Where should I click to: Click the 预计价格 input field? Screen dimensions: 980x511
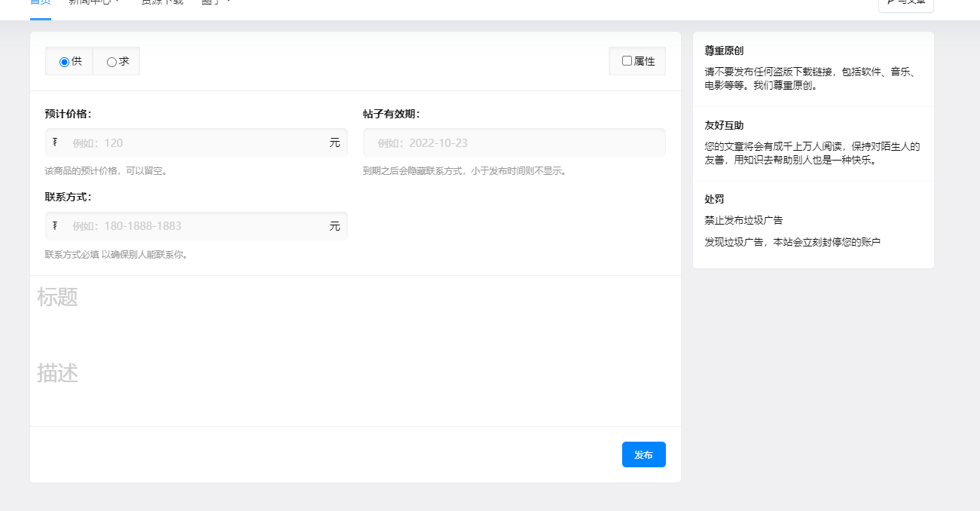tap(197, 142)
